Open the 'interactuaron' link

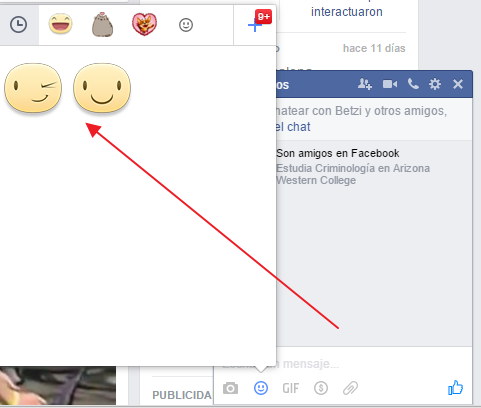click(347, 12)
